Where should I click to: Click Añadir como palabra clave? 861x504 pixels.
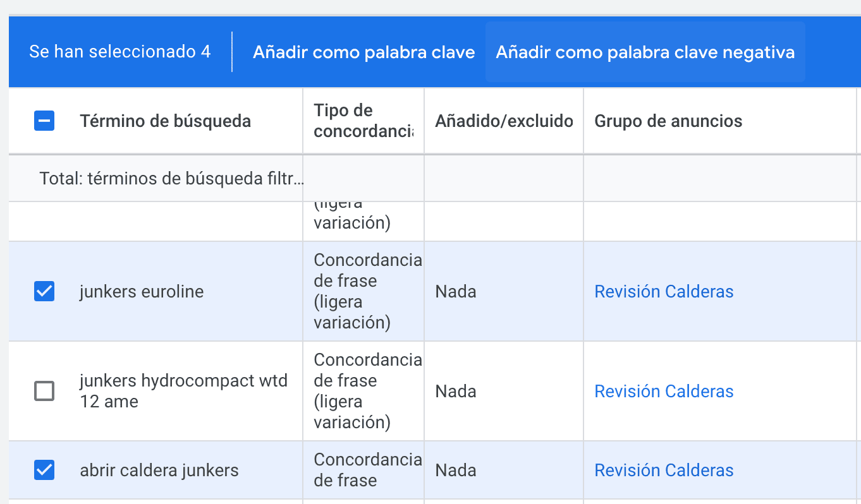click(363, 52)
